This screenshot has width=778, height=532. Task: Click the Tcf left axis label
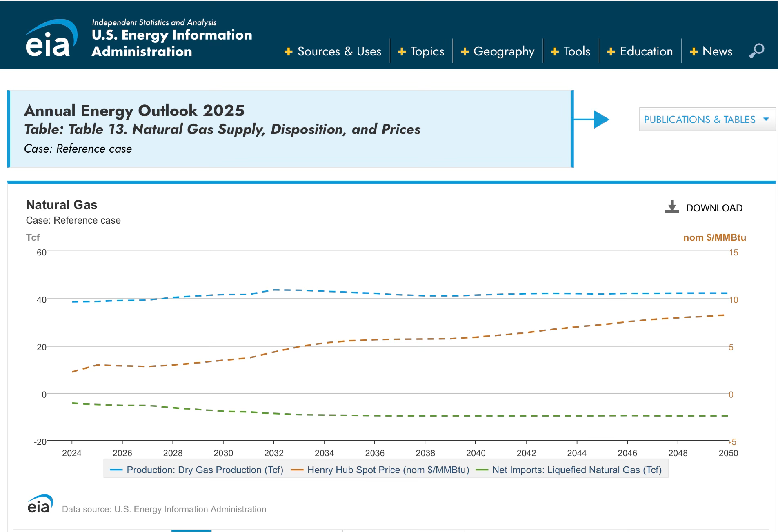pos(33,237)
